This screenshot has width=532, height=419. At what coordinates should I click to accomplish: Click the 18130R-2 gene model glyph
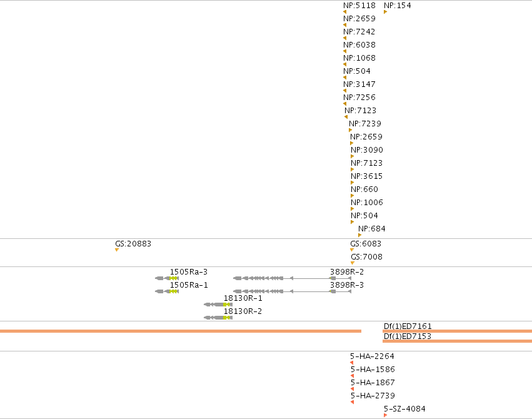(x=218, y=318)
